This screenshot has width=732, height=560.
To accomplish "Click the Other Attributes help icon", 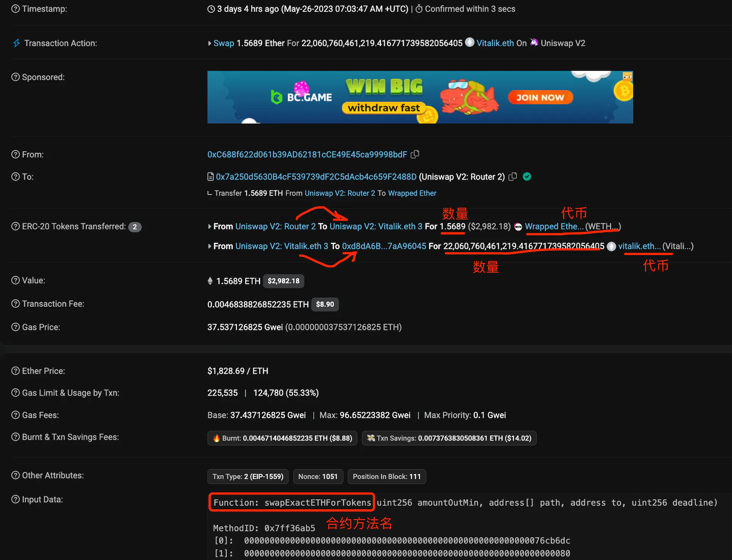I will coord(15,475).
